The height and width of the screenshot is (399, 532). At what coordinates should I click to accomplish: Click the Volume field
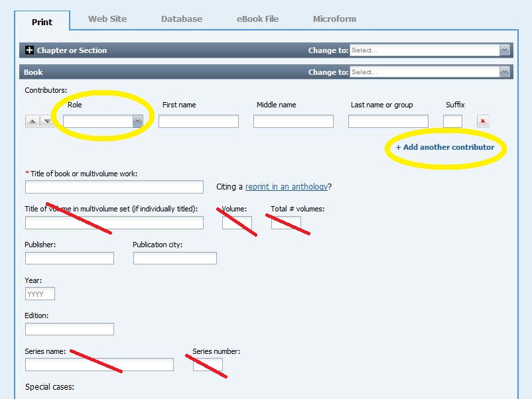237,223
